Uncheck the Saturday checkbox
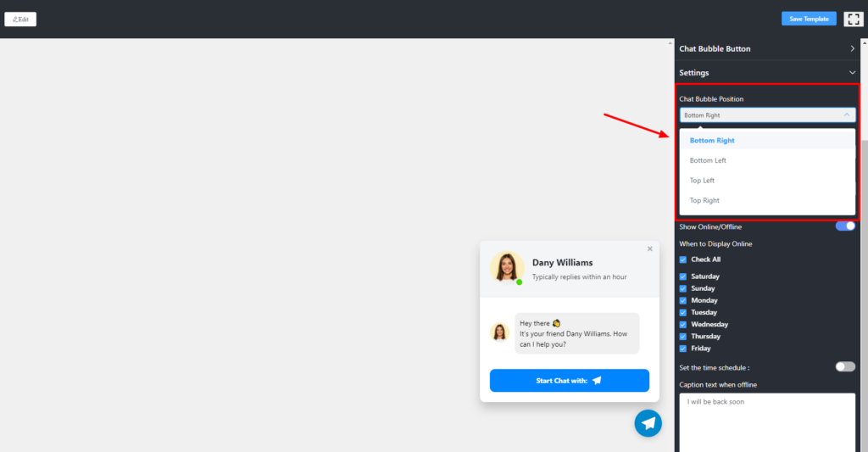Image resolution: width=868 pixels, height=452 pixels. tap(683, 276)
